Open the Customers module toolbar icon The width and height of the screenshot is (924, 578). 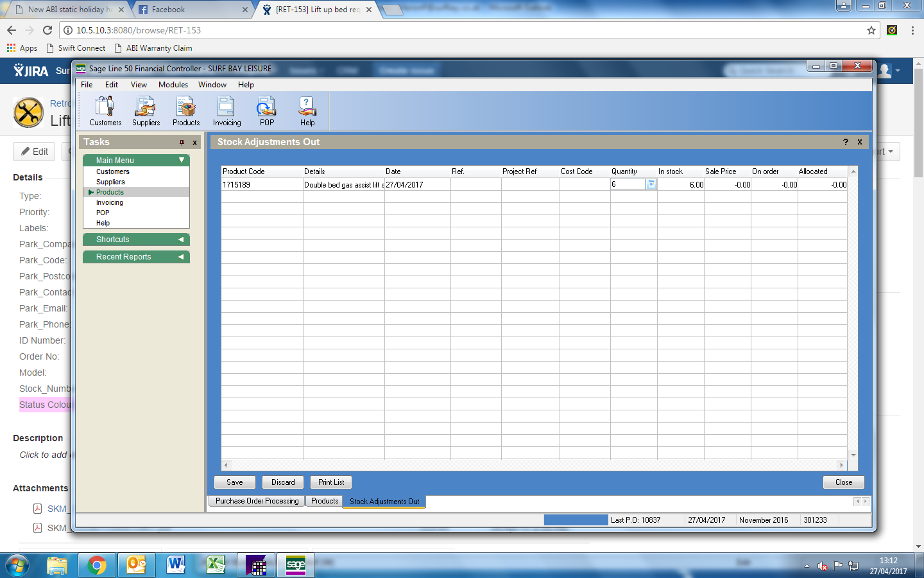[x=105, y=110]
